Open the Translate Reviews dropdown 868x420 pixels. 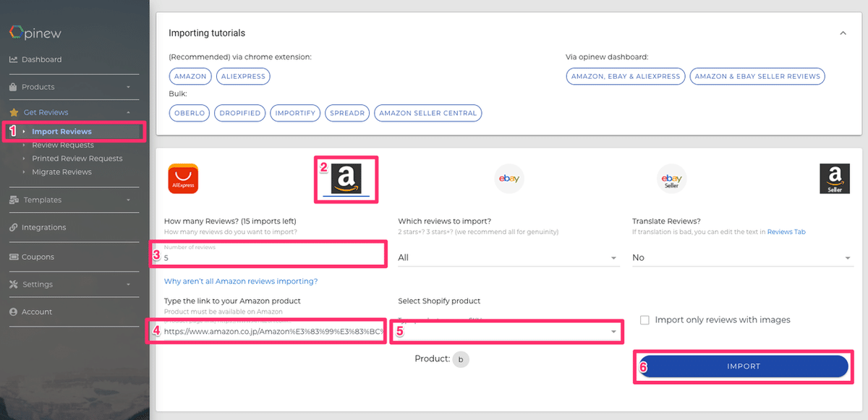pyautogui.click(x=743, y=258)
